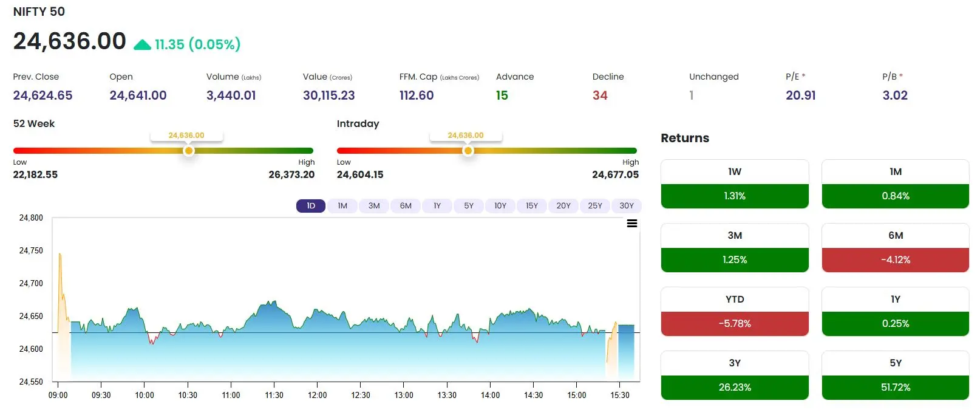Click the 52 Week range slider marker
This screenshot has height=415, width=980.
(189, 151)
